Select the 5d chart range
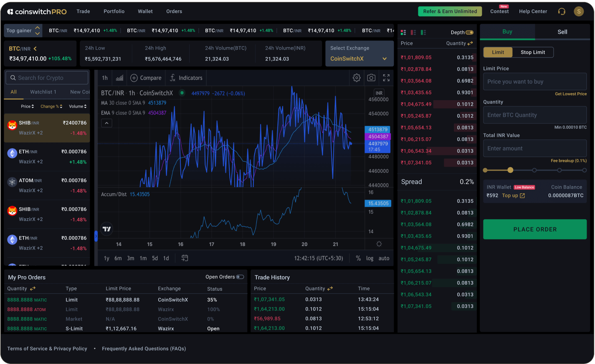 pos(155,258)
